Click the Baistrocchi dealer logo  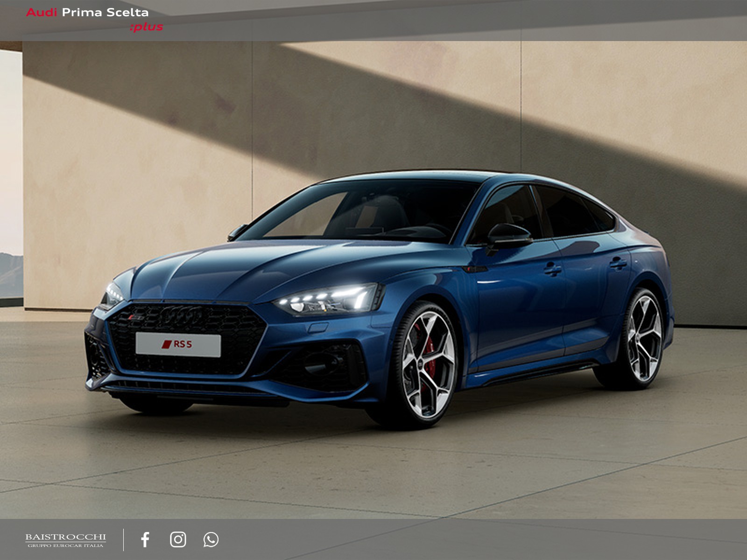pyautogui.click(x=65, y=537)
